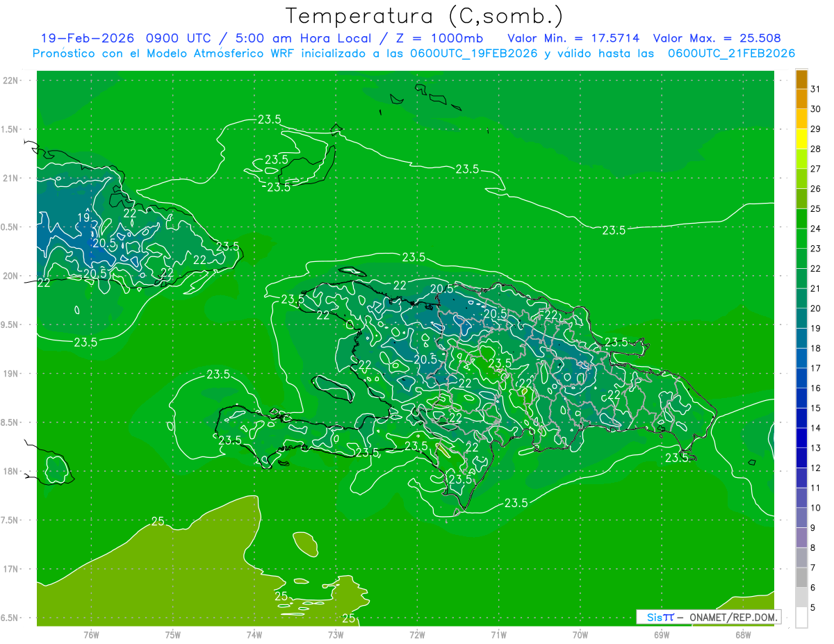Viewport: 834px width, 644px height.
Task: Click the gray swatch between 6 and 7
Action: pos(801,577)
